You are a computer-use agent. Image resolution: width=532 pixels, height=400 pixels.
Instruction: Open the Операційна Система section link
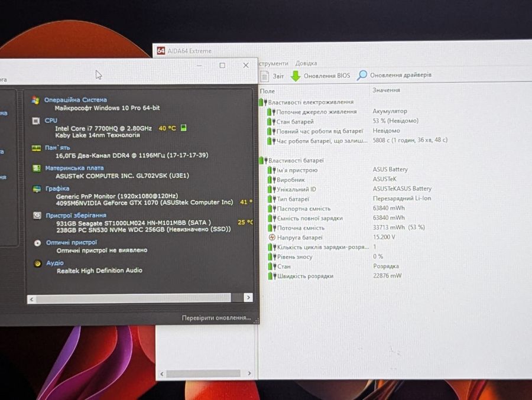(76, 100)
